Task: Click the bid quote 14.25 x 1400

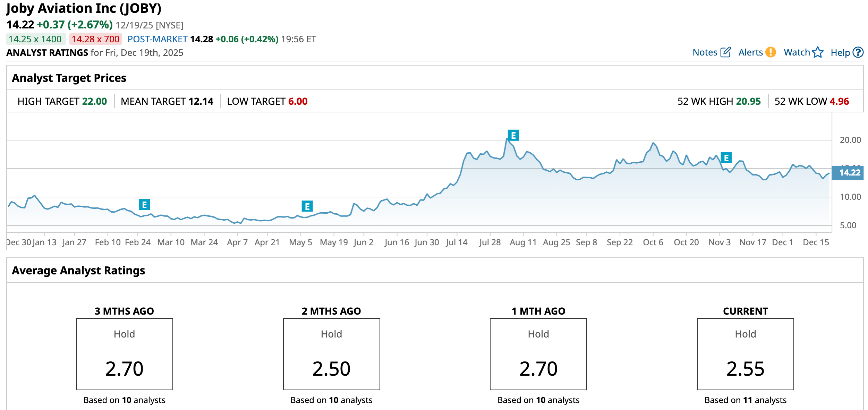Action: 35,39
